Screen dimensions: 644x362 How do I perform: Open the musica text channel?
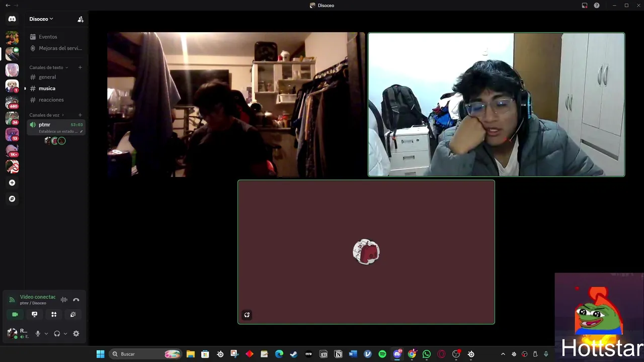(x=47, y=88)
